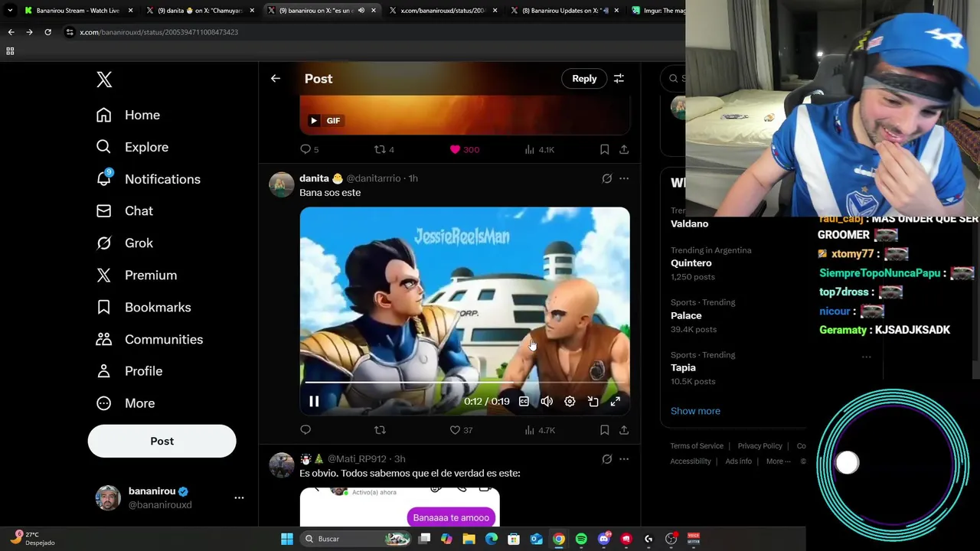Bookmark danita's video post
The height and width of the screenshot is (551, 980).
(x=604, y=430)
